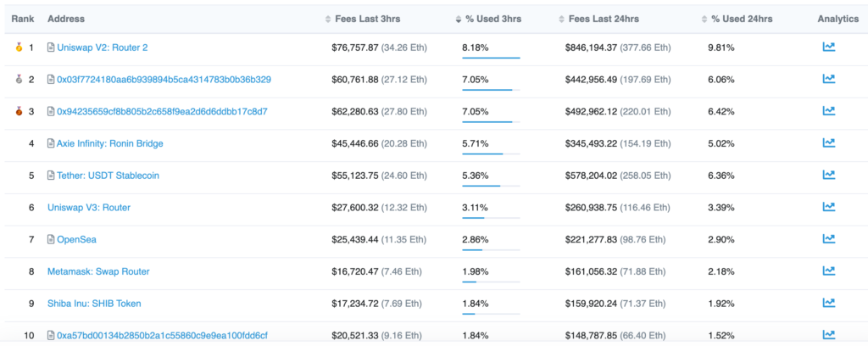Open analytics chart icon for Axie Infinity row
Viewport: 868px width, 346px height.
[829, 142]
